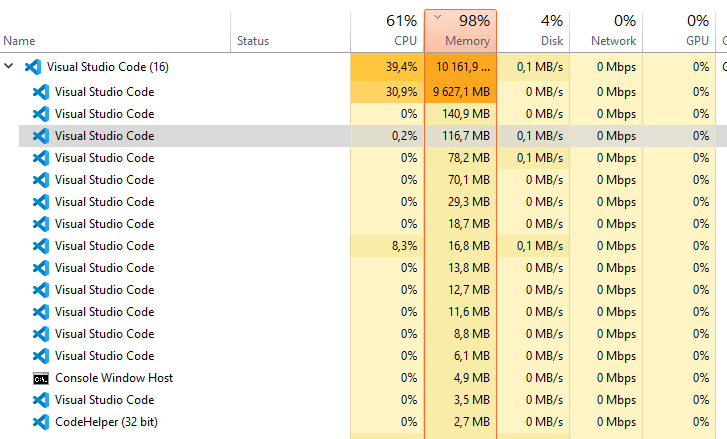Sort by the Network column header
Viewport: 727px width, 439px height.
pos(606,31)
